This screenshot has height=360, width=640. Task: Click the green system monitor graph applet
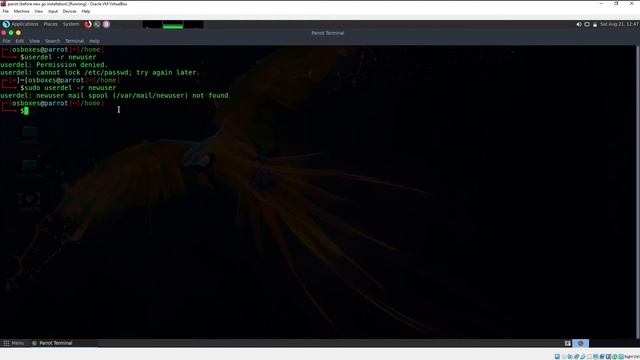coord(173,24)
